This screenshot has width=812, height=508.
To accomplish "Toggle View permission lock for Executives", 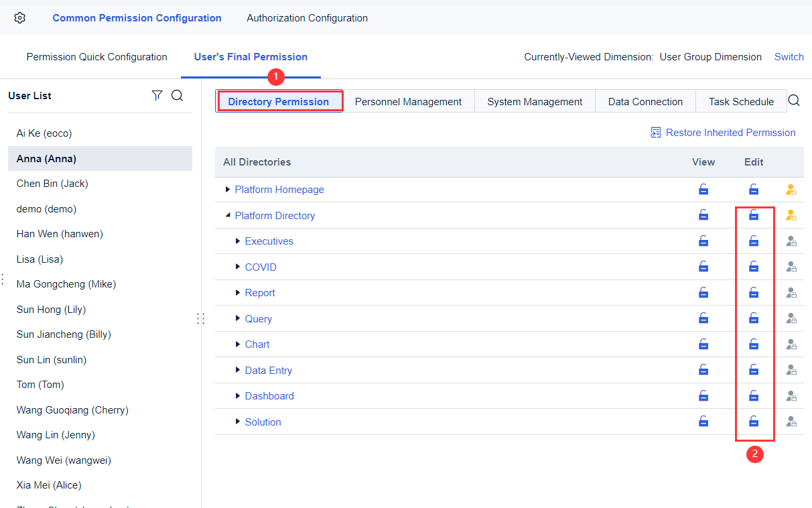I will click(703, 241).
